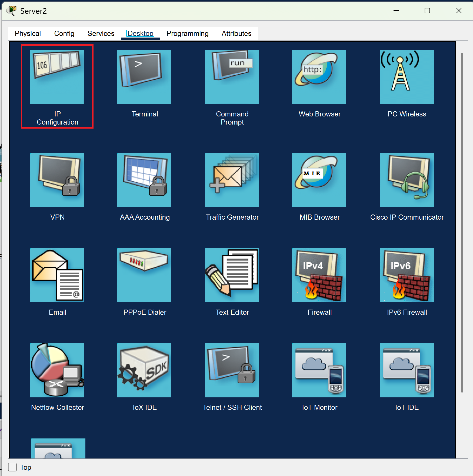Open Cisco IP Communicator
Viewport: 473px width, 476px height.
coord(407,180)
